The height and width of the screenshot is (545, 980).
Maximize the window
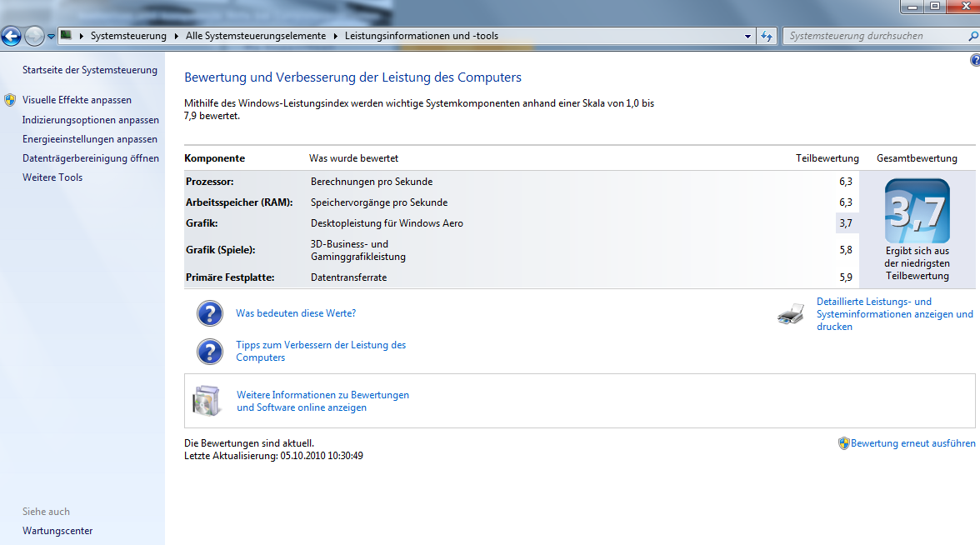935,7
